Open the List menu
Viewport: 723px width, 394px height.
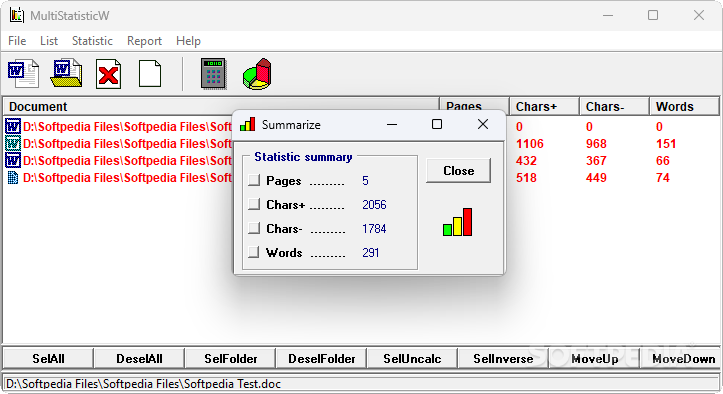(49, 41)
